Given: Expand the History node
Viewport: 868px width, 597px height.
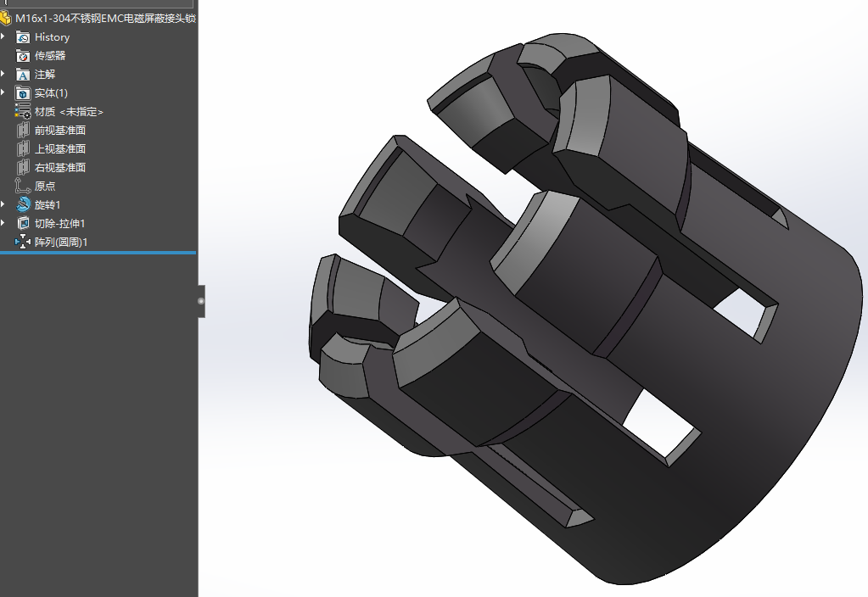Looking at the screenshot, I should click(x=3, y=36).
